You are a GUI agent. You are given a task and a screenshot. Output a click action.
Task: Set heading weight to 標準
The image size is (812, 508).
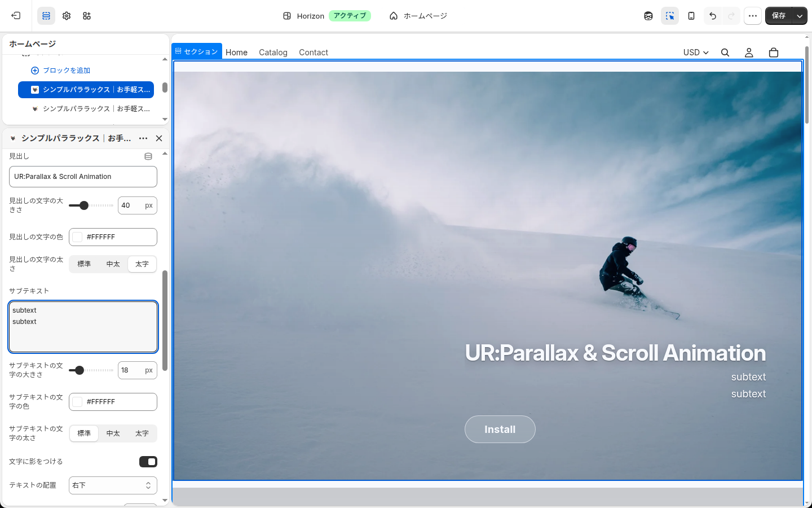(x=84, y=264)
